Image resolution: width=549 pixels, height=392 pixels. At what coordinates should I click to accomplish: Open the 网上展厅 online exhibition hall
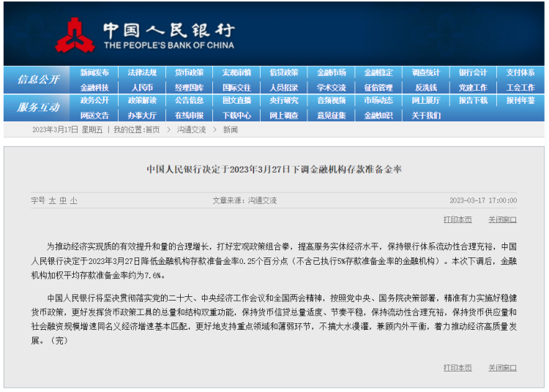[x=426, y=100]
